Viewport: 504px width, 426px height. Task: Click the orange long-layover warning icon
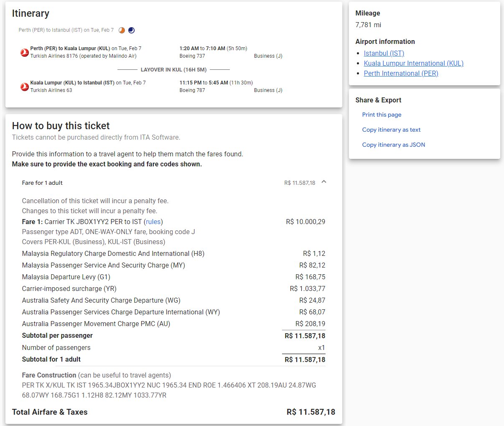click(122, 30)
